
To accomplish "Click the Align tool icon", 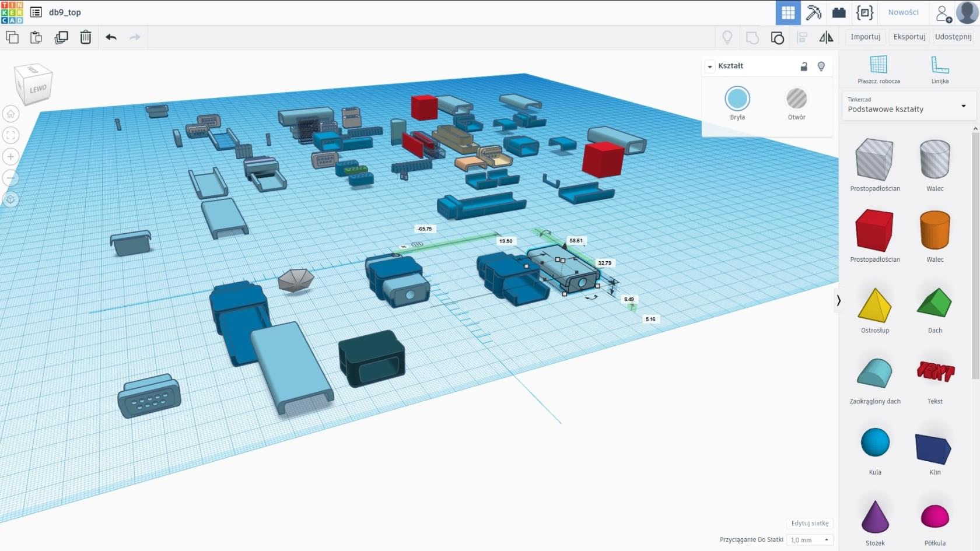I will click(x=802, y=38).
